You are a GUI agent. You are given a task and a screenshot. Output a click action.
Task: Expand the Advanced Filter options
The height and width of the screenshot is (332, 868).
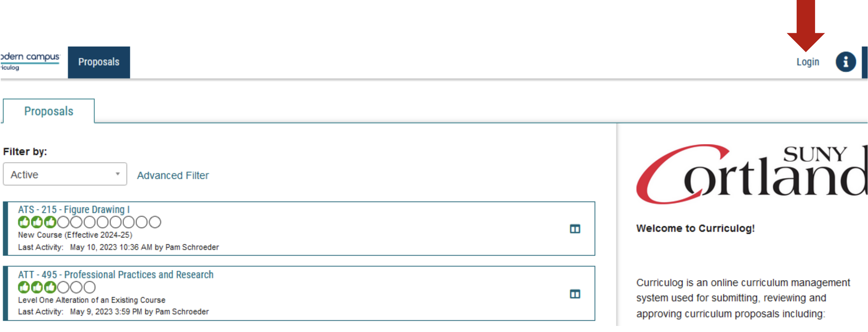pos(173,175)
